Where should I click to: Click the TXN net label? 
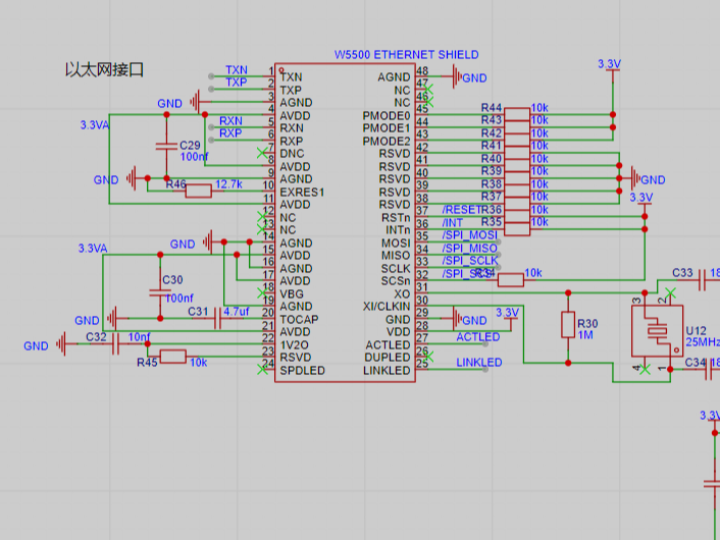point(236,70)
